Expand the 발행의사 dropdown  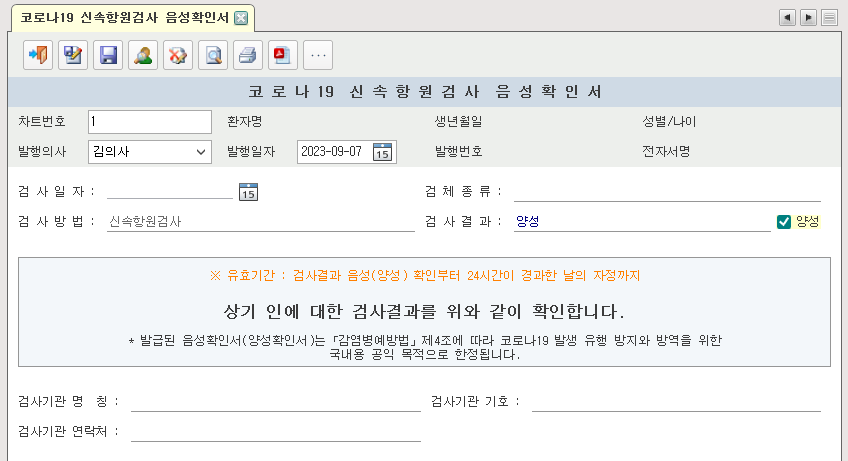click(x=201, y=152)
